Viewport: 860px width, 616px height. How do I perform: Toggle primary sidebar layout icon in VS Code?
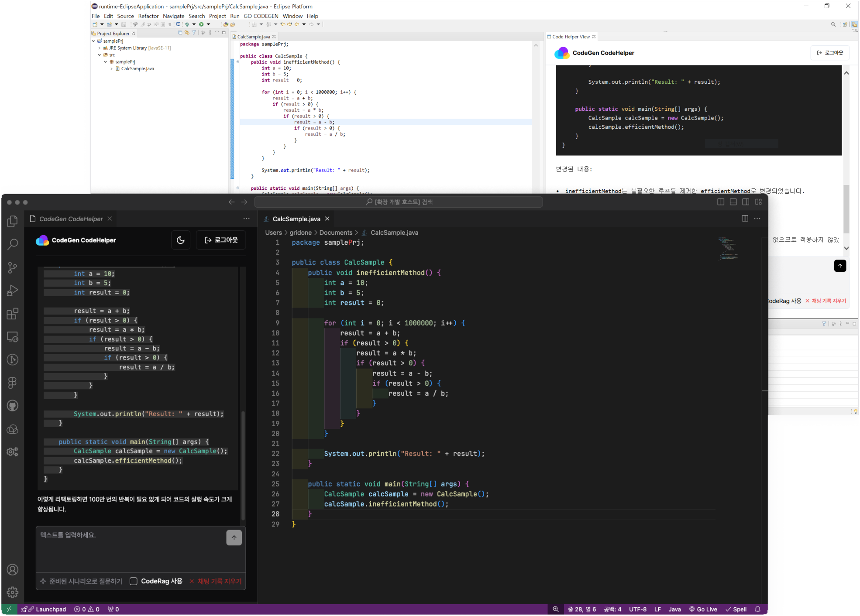click(721, 202)
